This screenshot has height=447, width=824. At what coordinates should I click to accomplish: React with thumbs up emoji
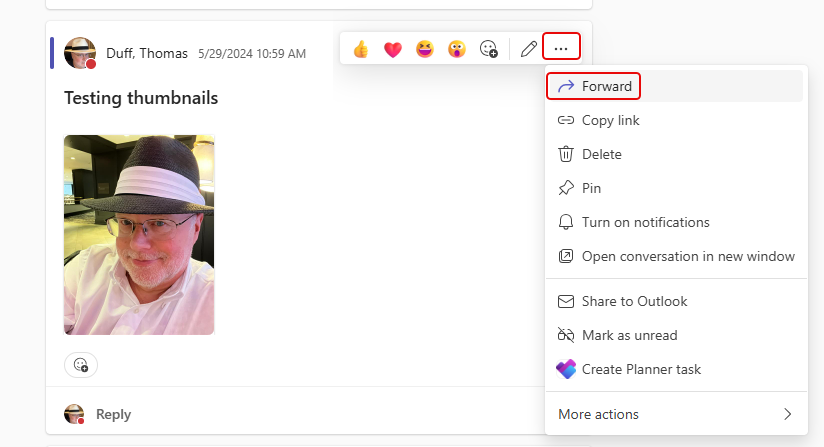coord(361,49)
